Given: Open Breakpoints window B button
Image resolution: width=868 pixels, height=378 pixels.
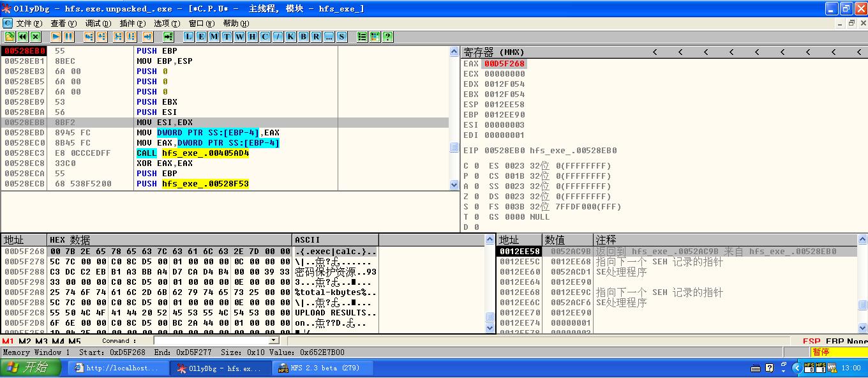Looking at the screenshot, I should coord(304,36).
